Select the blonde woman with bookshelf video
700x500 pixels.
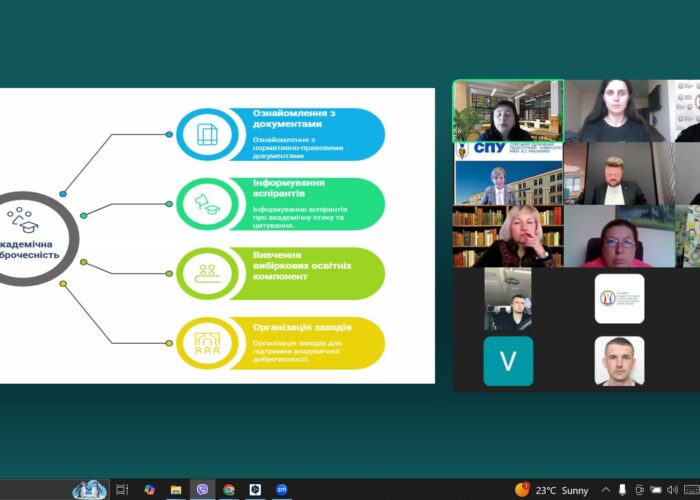click(508, 236)
